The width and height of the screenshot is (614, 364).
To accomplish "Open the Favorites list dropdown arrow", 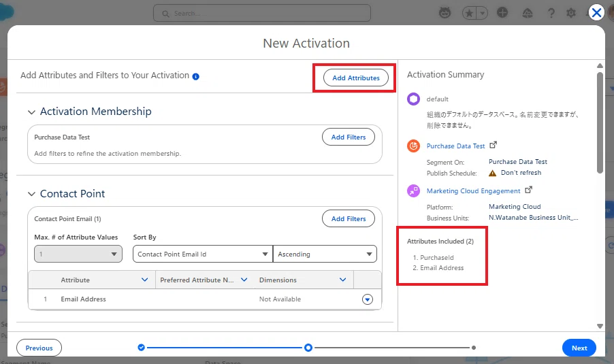I will point(483,14).
